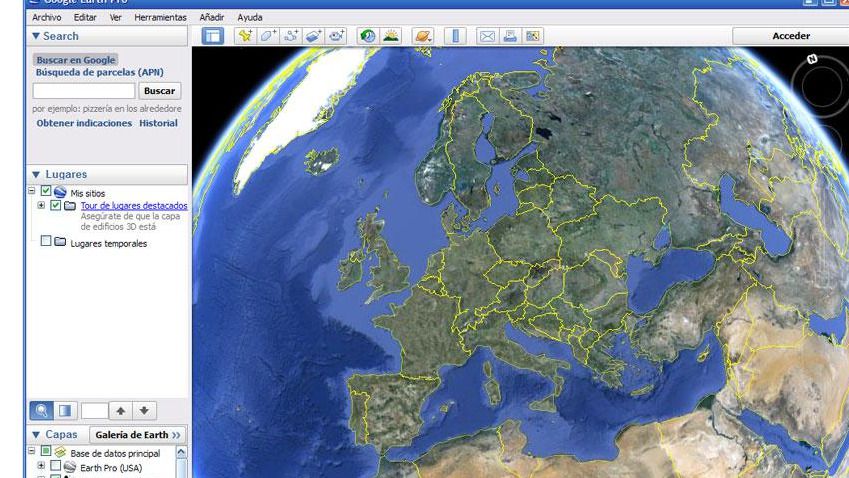849x478 pixels.
Task: Select Earth Pro (USA) label
Action: point(111,468)
